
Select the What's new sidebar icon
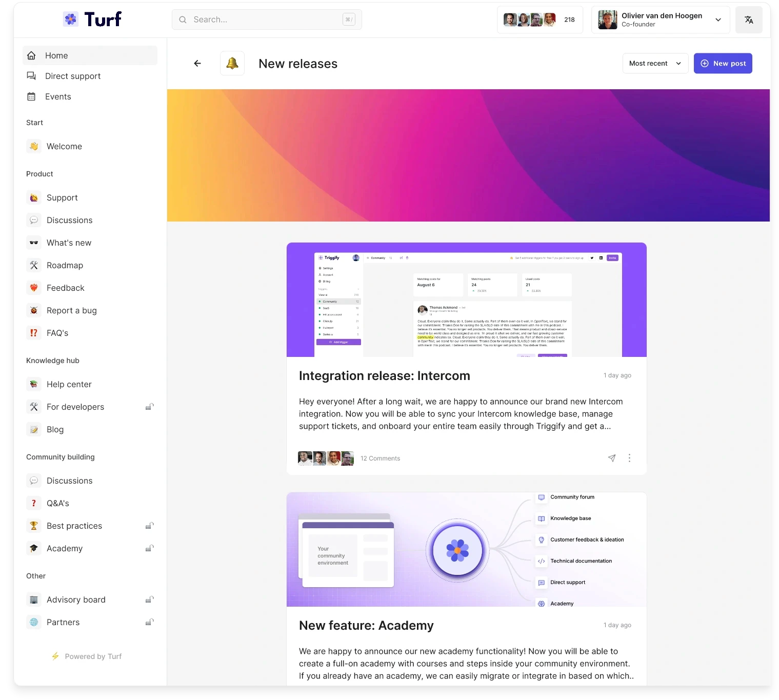pos(34,243)
